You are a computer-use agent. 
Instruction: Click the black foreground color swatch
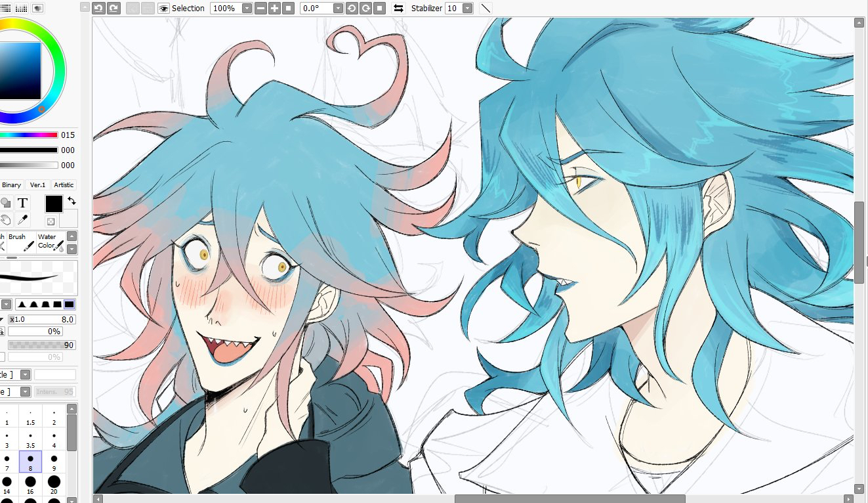(x=54, y=204)
